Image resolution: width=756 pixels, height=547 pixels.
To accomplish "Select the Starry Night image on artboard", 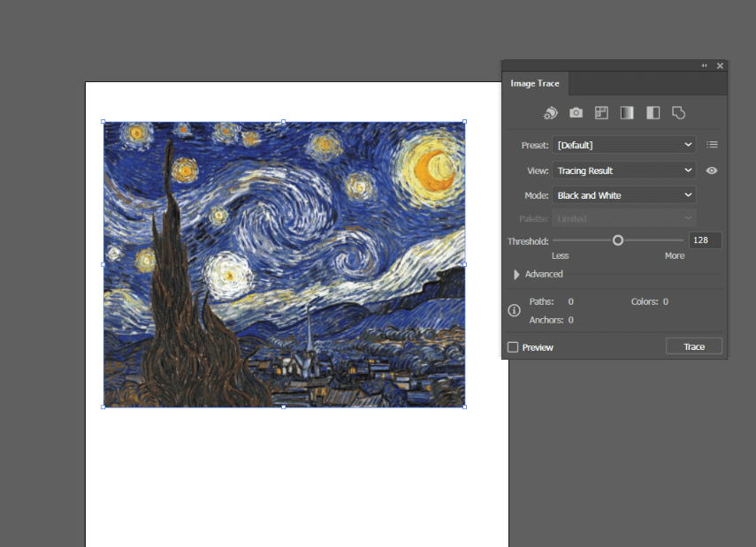I will click(284, 264).
